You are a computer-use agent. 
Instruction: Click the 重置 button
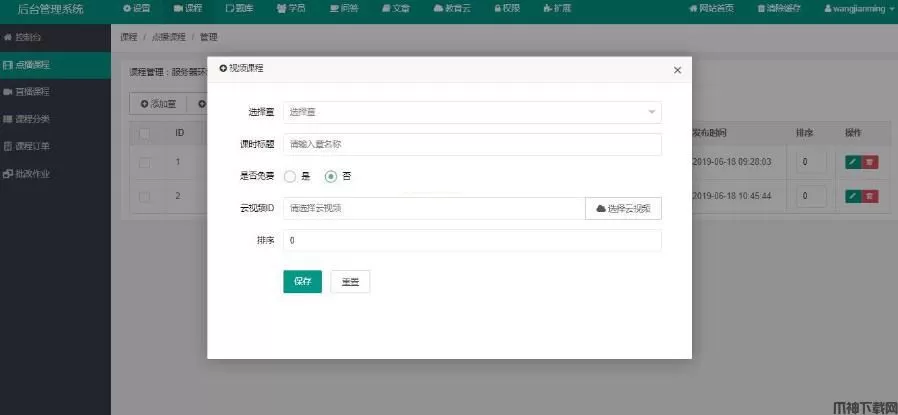[x=350, y=282]
